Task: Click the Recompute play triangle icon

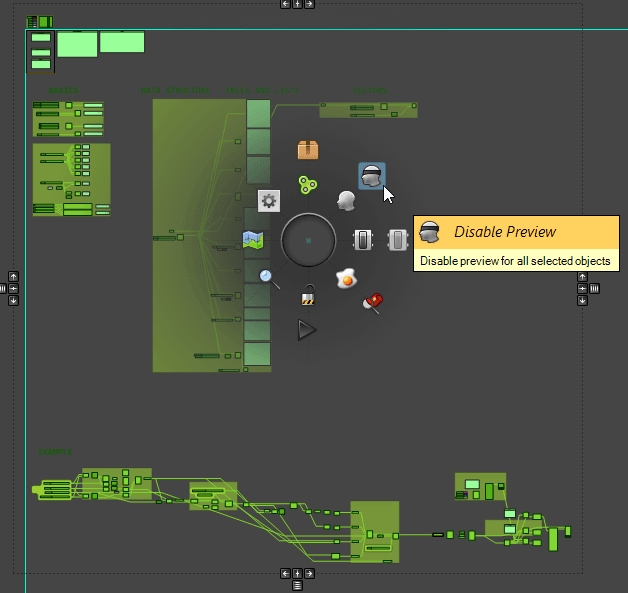Action: pos(307,330)
